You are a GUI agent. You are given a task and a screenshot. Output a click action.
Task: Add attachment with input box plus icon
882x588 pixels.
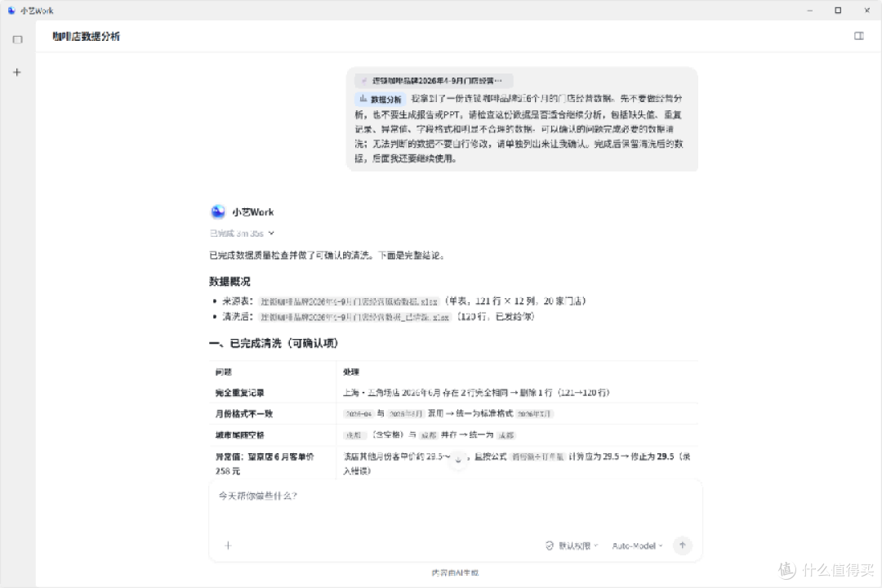point(228,546)
